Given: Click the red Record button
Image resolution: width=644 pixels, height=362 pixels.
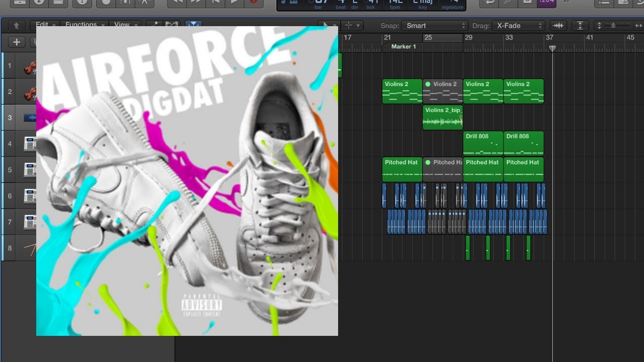Looking at the screenshot, I should pyautogui.click(x=254, y=3).
